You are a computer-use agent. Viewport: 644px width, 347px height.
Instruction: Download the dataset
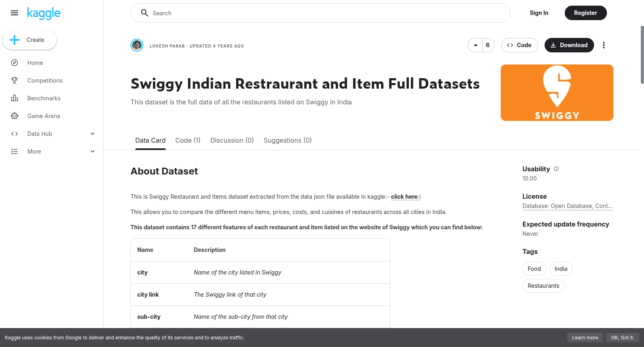tap(569, 45)
